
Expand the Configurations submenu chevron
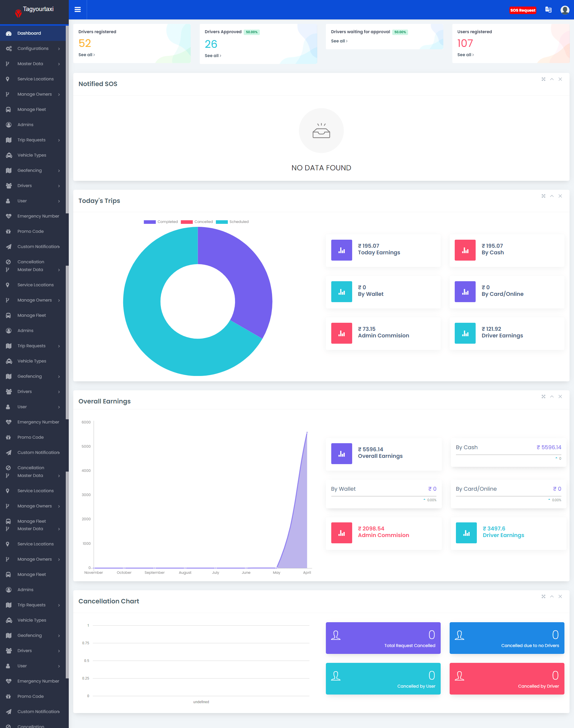click(x=59, y=49)
